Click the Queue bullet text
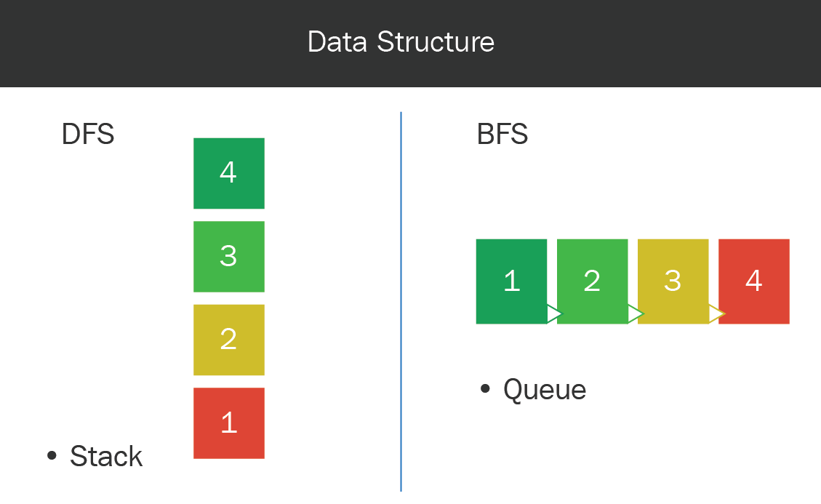 pyautogui.click(x=545, y=390)
